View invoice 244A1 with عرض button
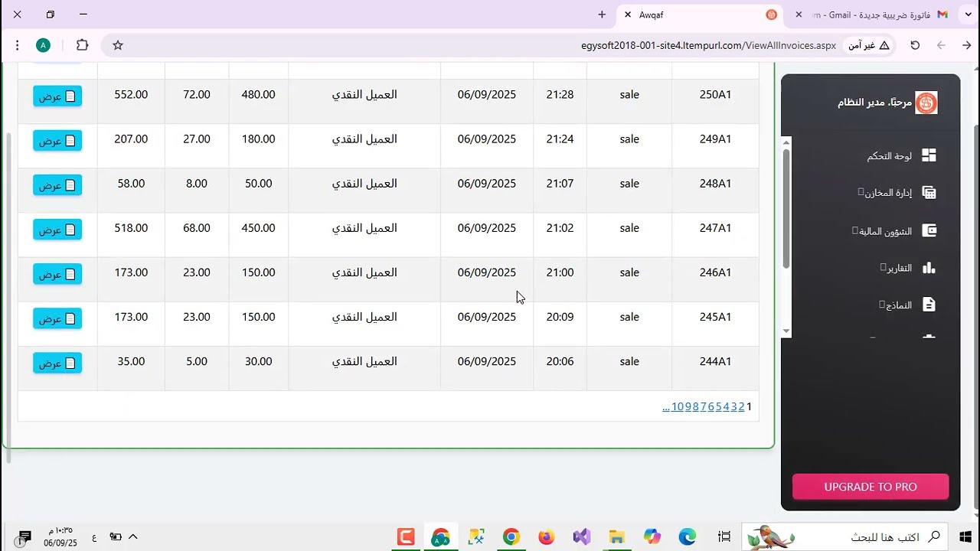The width and height of the screenshot is (980, 551). 57,363
